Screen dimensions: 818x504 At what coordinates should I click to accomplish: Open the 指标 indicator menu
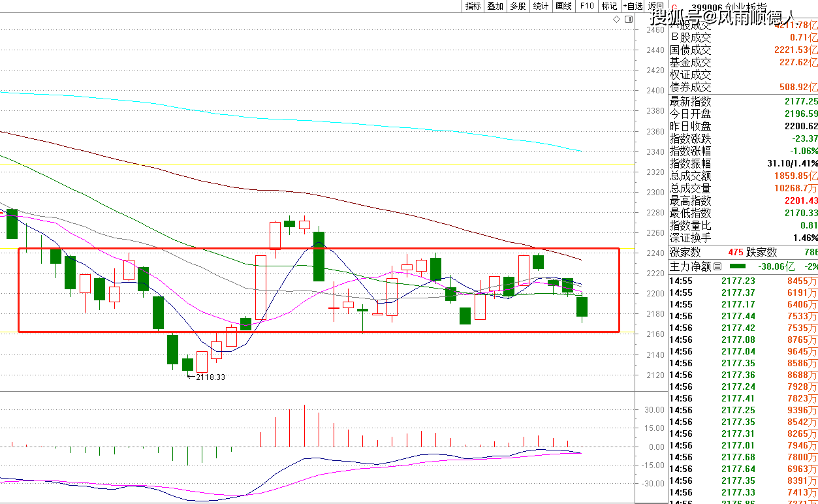(473, 6)
